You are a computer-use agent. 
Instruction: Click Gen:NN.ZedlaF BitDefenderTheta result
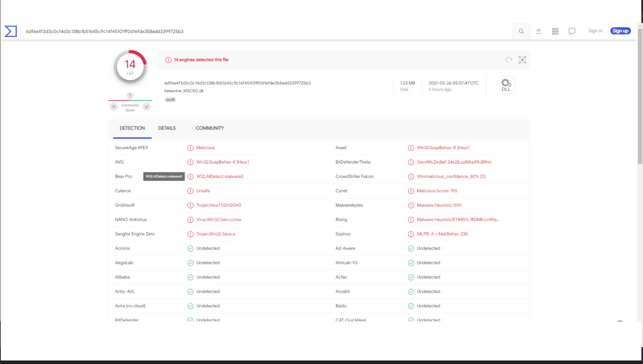tap(454, 162)
